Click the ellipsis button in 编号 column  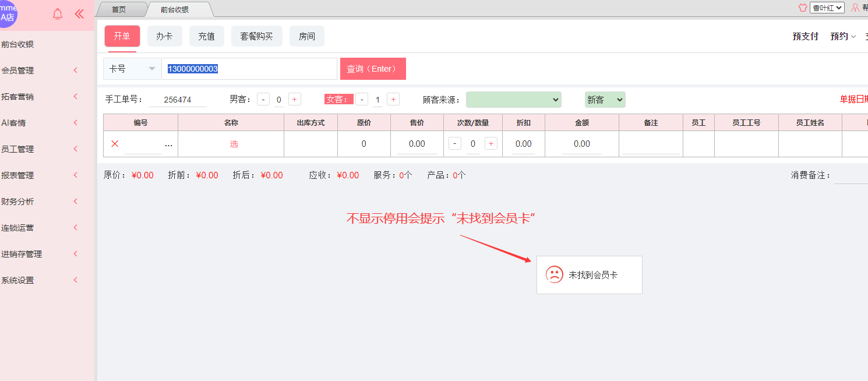[168, 144]
